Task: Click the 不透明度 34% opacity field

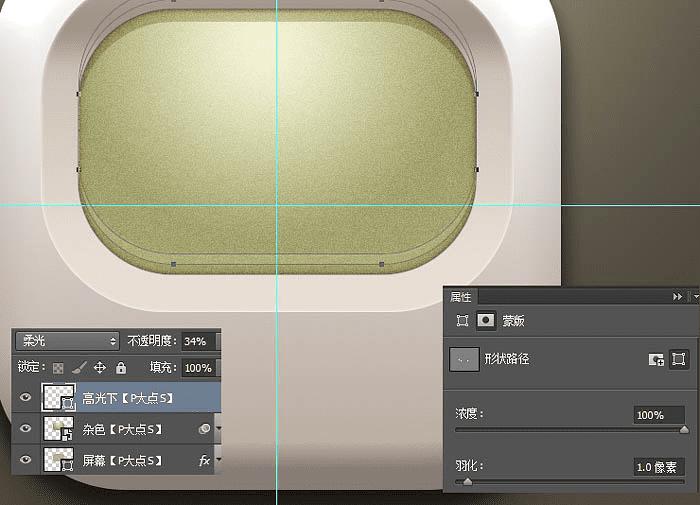Action: 200,342
